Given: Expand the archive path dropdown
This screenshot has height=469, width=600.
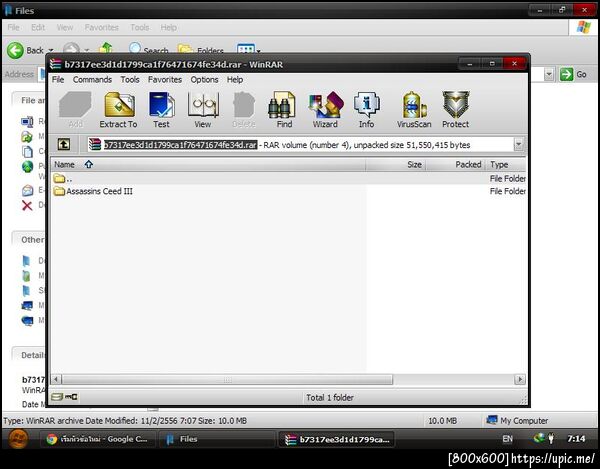Looking at the screenshot, I should [518, 145].
